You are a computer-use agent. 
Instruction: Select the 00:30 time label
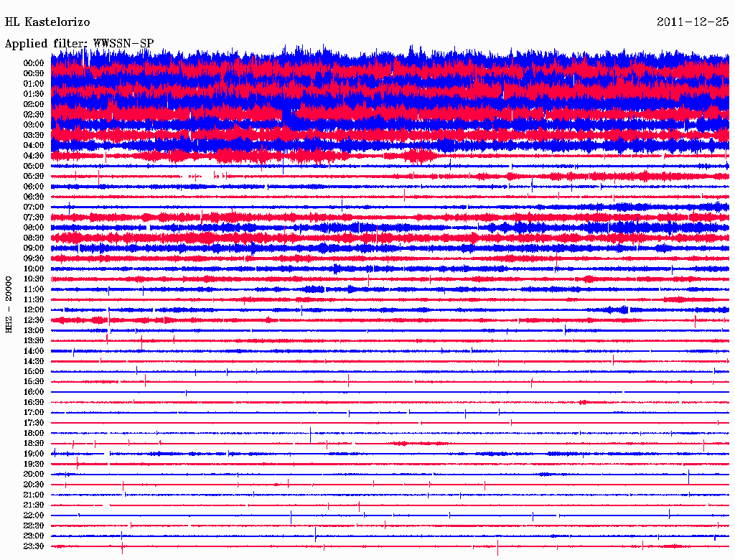(34, 73)
